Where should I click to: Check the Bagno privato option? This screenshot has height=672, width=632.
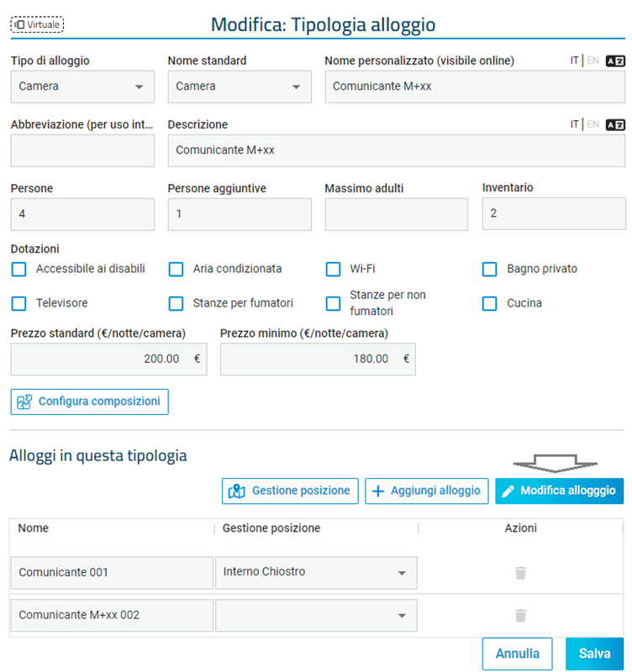[x=490, y=269]
